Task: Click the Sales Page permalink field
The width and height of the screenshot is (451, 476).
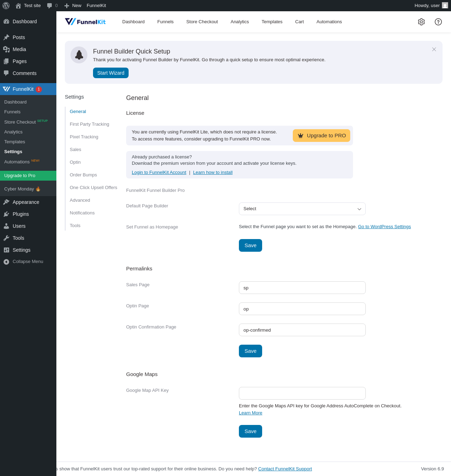Action: (x=302, y=288)
